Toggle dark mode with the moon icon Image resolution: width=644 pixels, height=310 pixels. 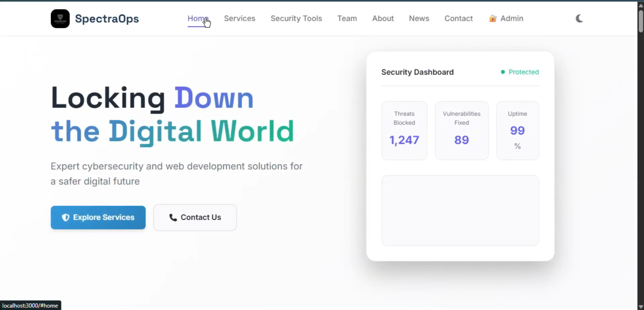pyautogui.click(x=579, y=18)
